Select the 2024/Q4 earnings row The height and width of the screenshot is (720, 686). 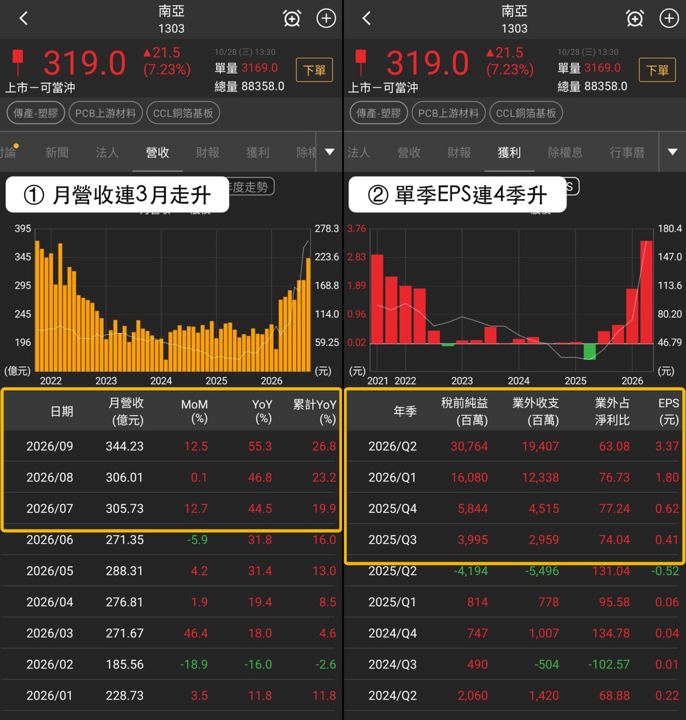click(x=514, y=633)
